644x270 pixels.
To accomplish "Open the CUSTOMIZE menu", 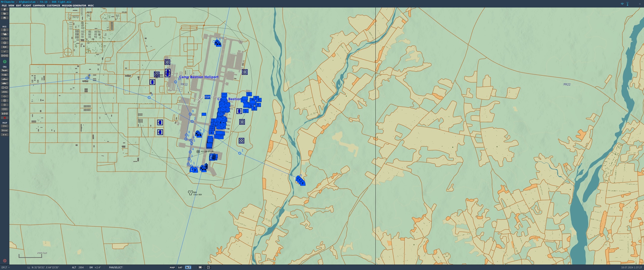I will (53, 5).
